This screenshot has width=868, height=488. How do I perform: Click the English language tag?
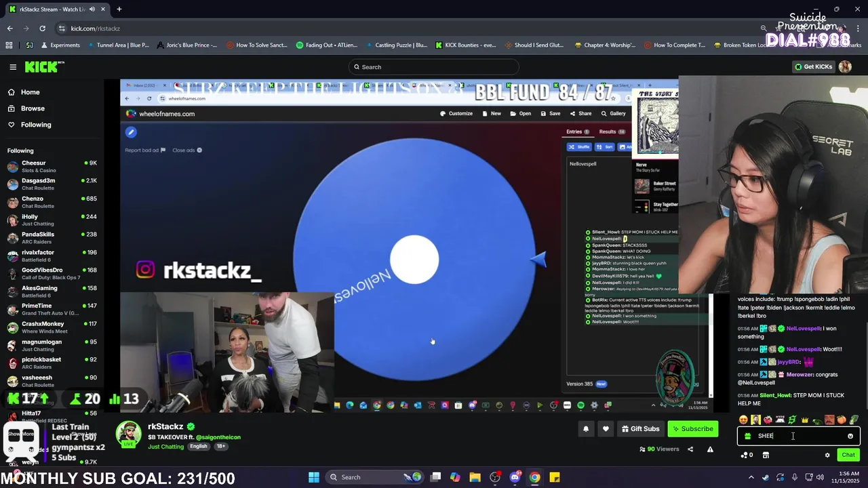pos(199,447)
